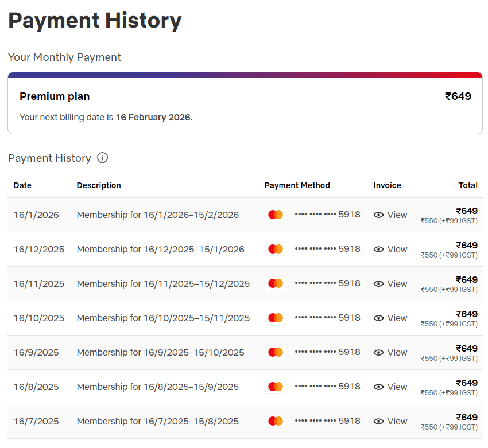Screen dimensions: 488x448
Task: Click the gradient bar on the Premium plan card
Action: pos(245,73)
